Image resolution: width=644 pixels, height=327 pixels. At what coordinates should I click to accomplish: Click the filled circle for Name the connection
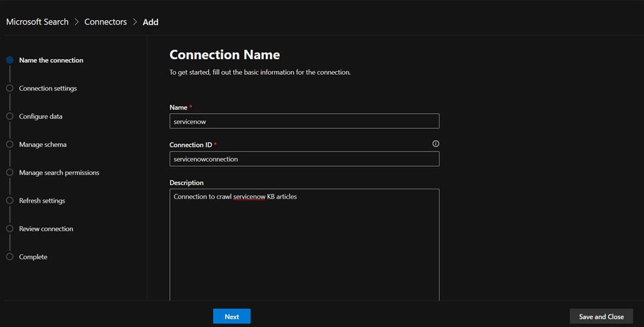pyautogui.click(x=10, y=60)
